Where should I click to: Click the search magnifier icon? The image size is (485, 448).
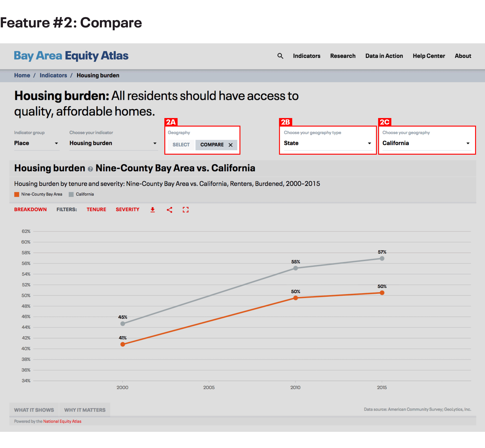coord(280,56)
